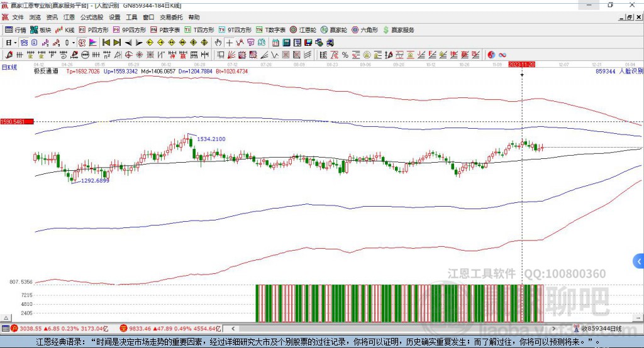The height and width of the screenshot is (348, 644).
Task: Open the 文件 menu
Action: pos(18,18)
